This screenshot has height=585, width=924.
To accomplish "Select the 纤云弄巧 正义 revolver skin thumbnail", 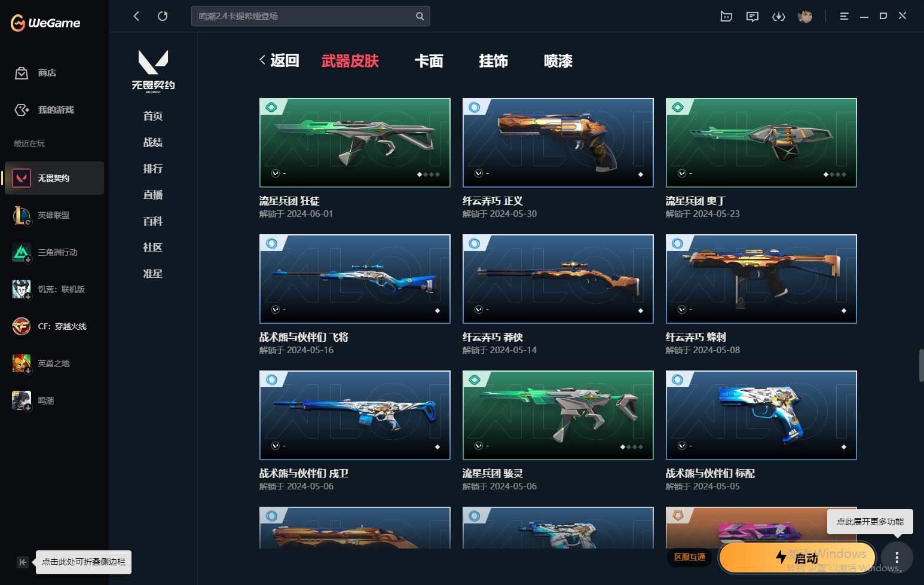I will click(558, 143).
